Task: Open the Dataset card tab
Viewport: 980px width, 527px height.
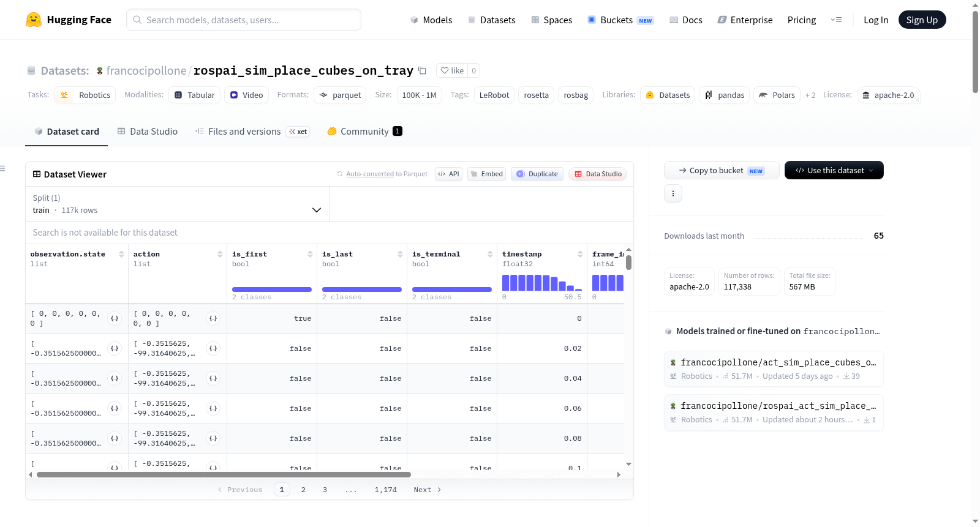Action: pos(67,132)
